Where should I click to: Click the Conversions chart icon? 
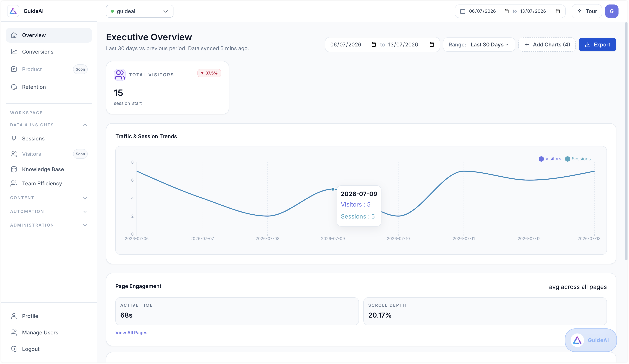tap(14, 52)
